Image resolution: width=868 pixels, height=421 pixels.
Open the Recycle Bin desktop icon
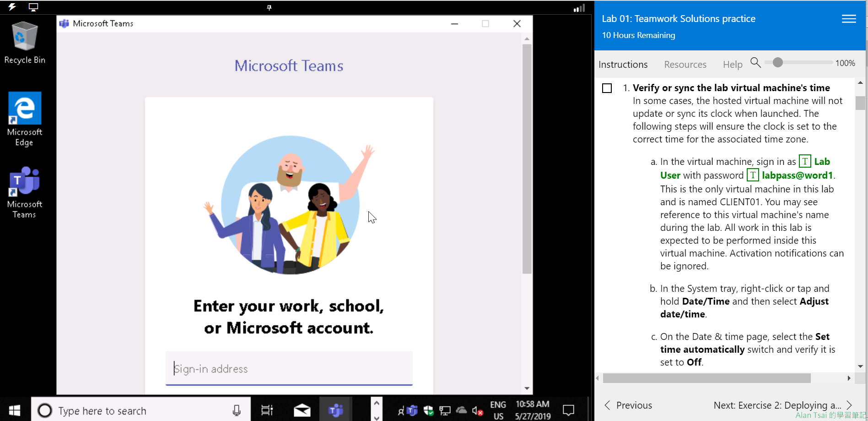pos(25,43)
